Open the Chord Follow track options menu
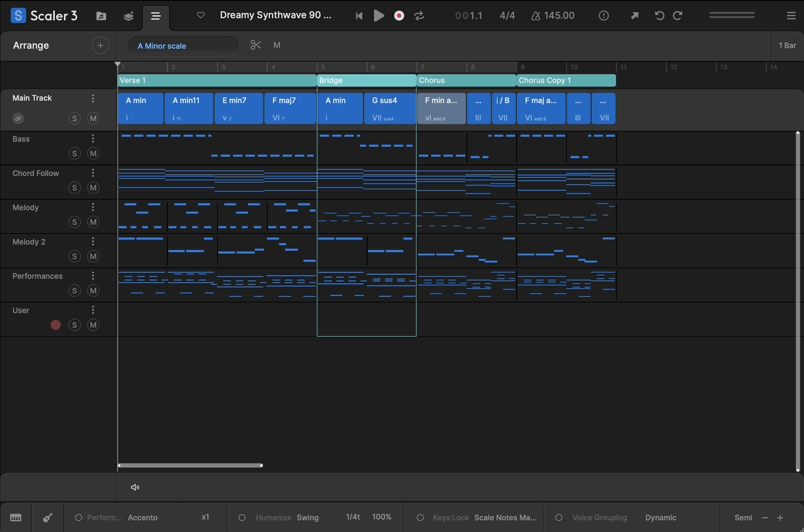Image resolution: width=804 pixels, height=532 pixels. click(93, 173)
